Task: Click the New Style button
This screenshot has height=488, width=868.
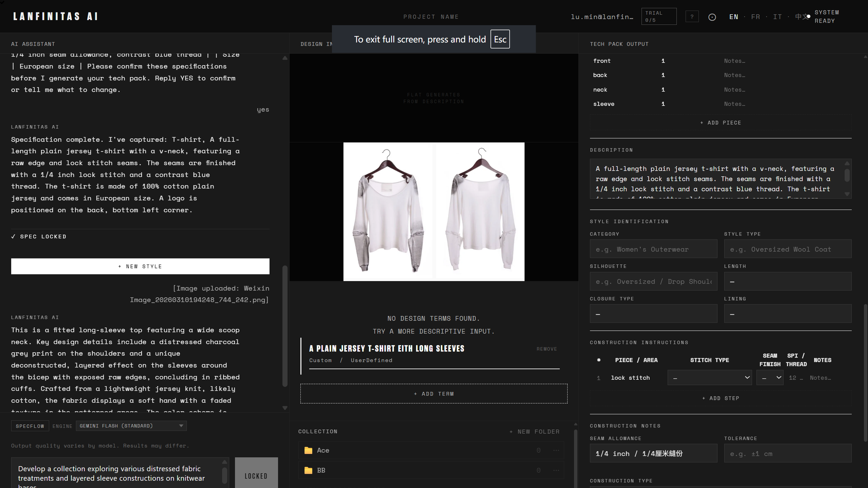Action: tap(140, 266)
